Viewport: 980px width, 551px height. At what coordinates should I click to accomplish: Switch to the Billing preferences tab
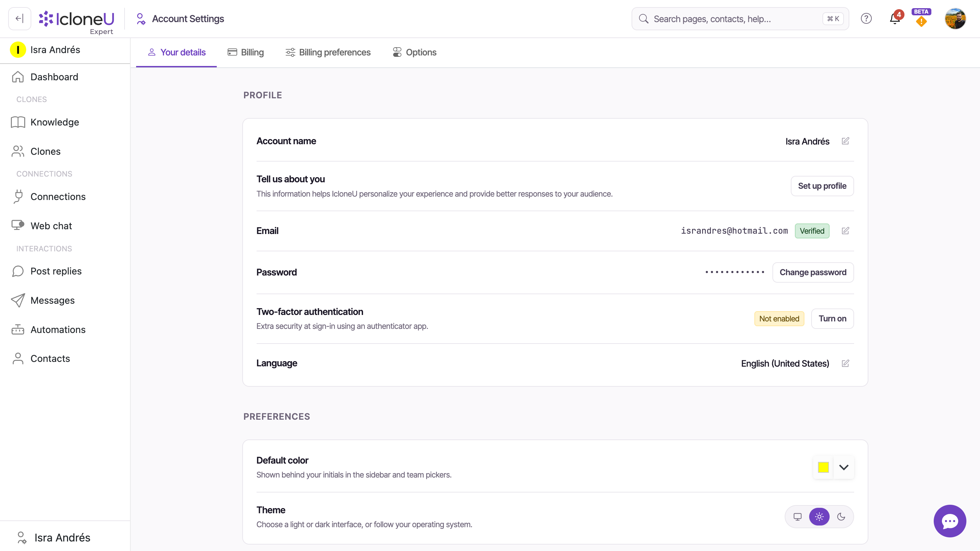tap(328, 52)
